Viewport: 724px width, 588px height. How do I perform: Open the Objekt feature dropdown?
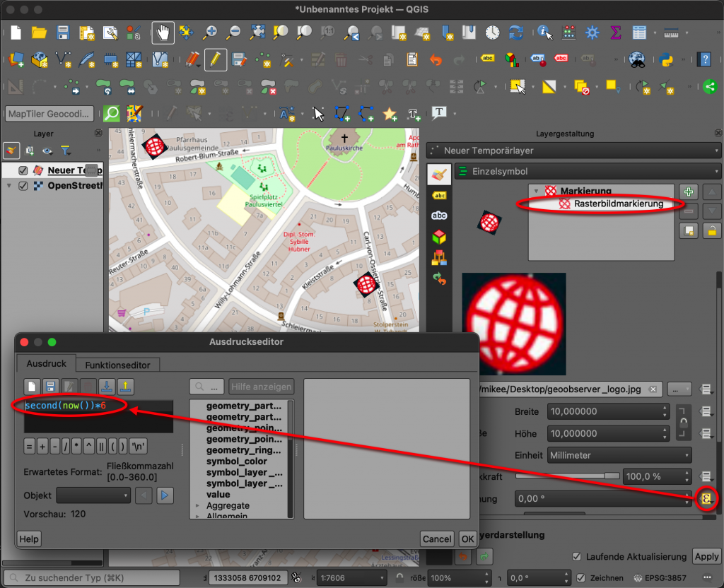93,495
